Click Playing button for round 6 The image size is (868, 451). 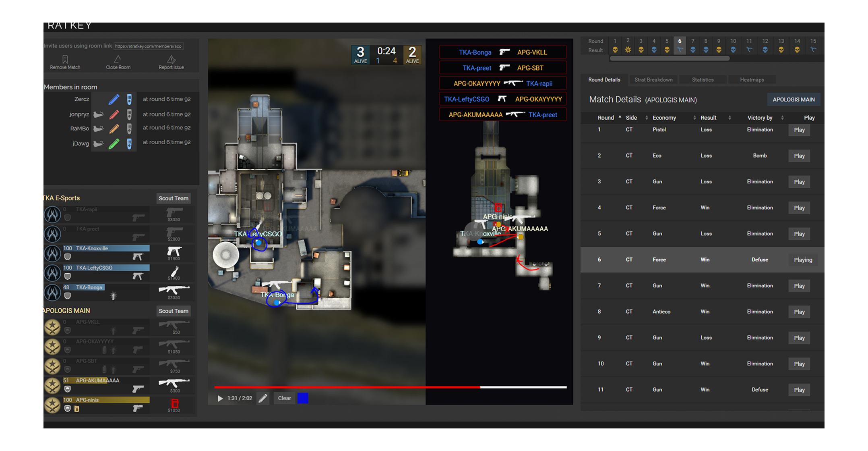click(803, 260)
